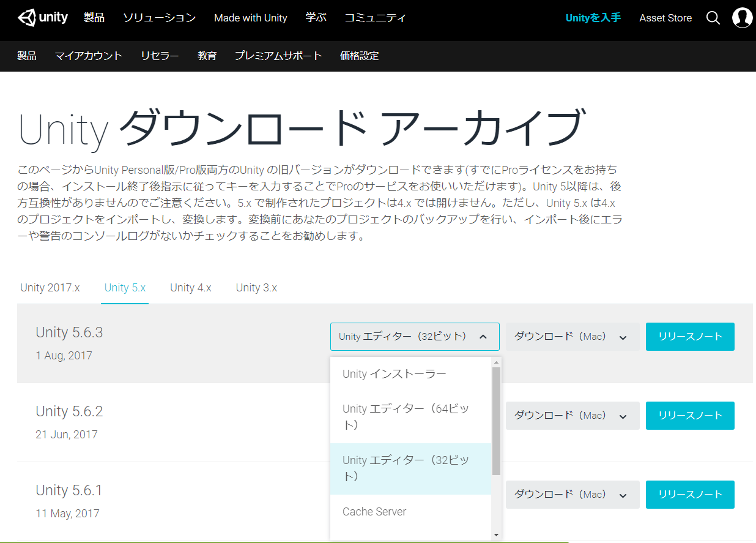756x543 pixels.
Task: Expand ダウンロード（Mac） dropdown for Unity 5.6.3
Action: click(572, 337)
